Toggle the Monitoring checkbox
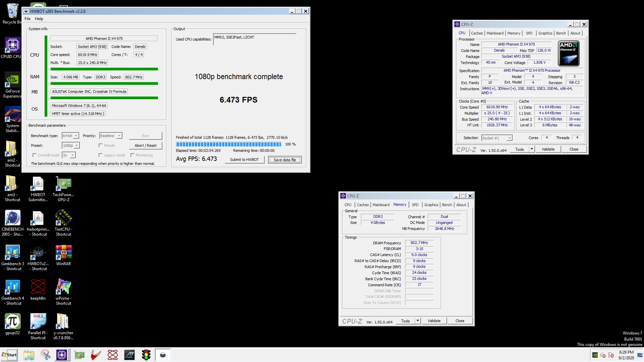Screen dimensions: 644x362 tap(132, 155)
